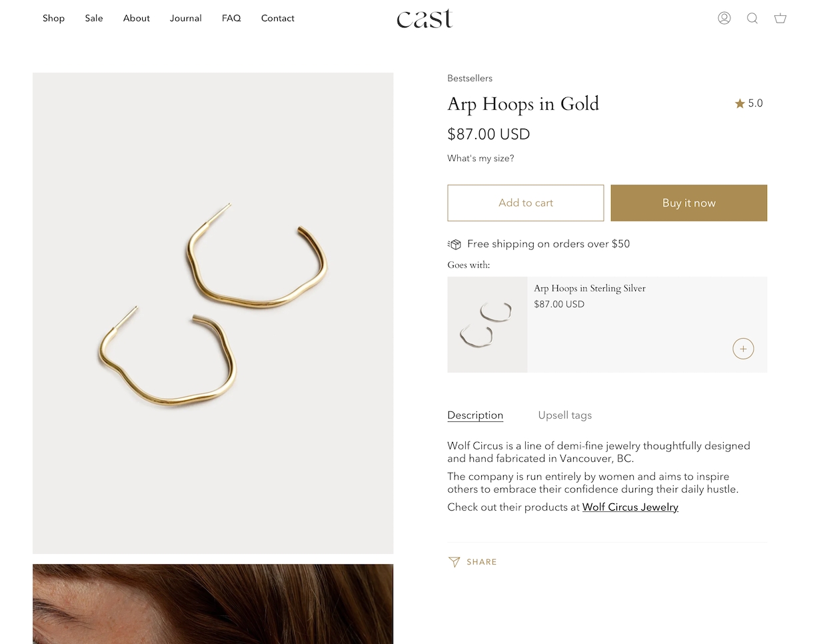Screen dimensions: 821x644
Task: Click the star rating icon
Action: (x=740, y=103)
